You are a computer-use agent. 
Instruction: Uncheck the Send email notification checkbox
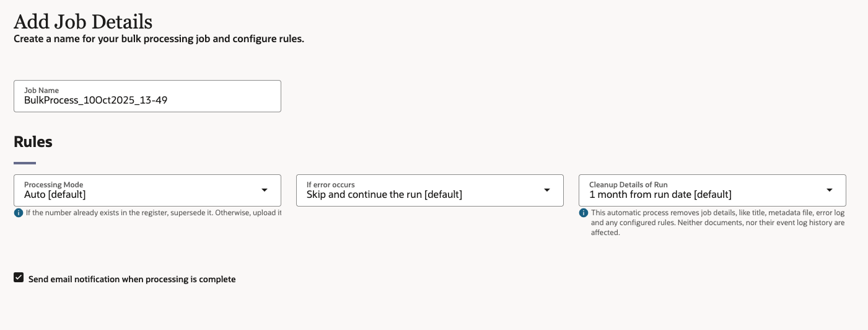(x=19, y=278)
